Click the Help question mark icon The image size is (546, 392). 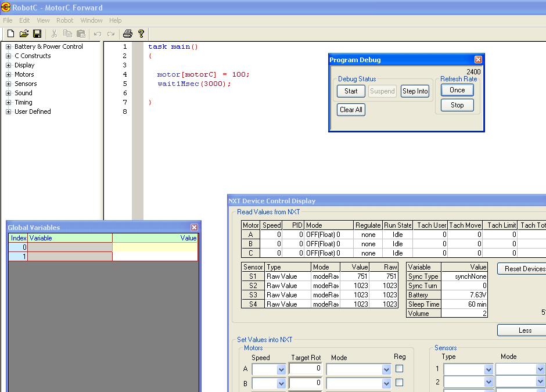point(141,34)
